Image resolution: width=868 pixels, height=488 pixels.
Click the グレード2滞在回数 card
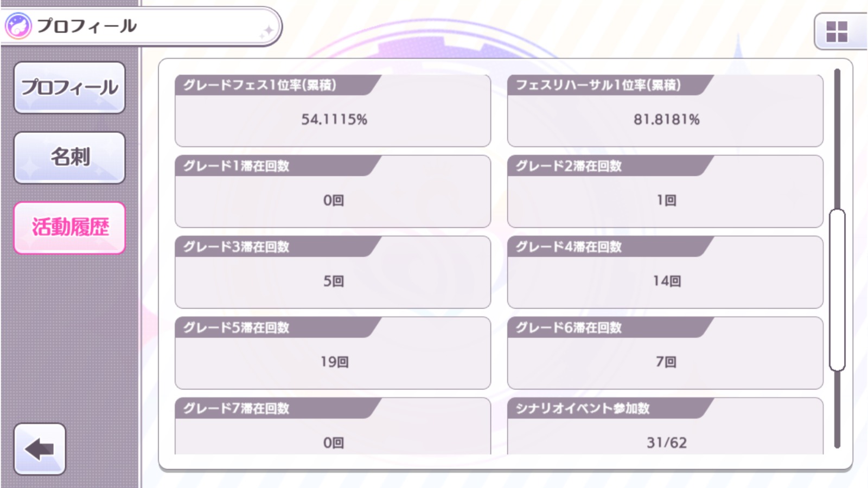coord(665,191)
